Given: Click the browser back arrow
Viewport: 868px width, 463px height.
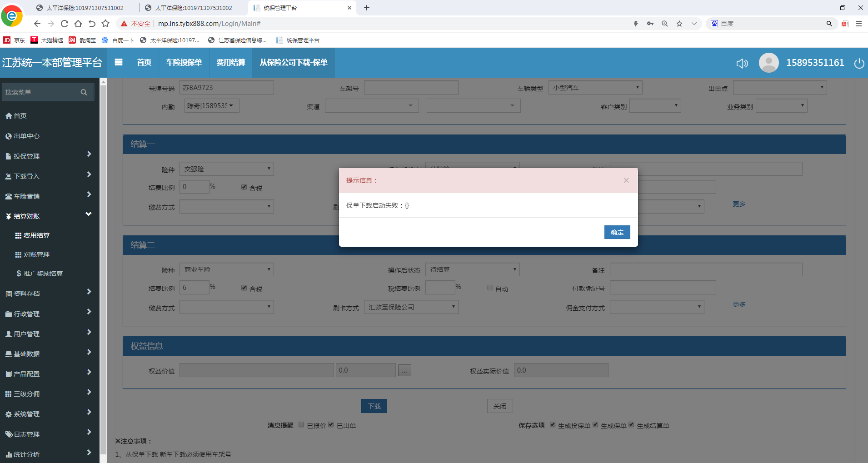Looking at the screenshot, I should click(x=37, y=24).
